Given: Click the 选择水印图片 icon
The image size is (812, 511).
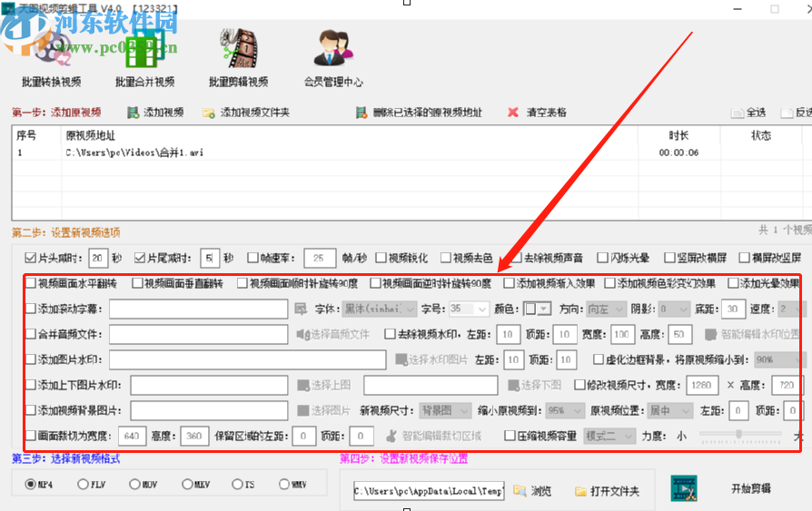Looking at the screenshot, I should point(401,359).
